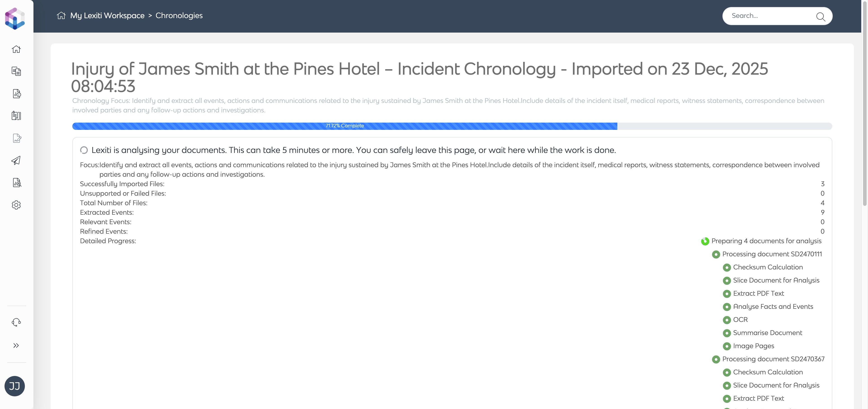Click the page vertical scrollbar

[865, 101]
